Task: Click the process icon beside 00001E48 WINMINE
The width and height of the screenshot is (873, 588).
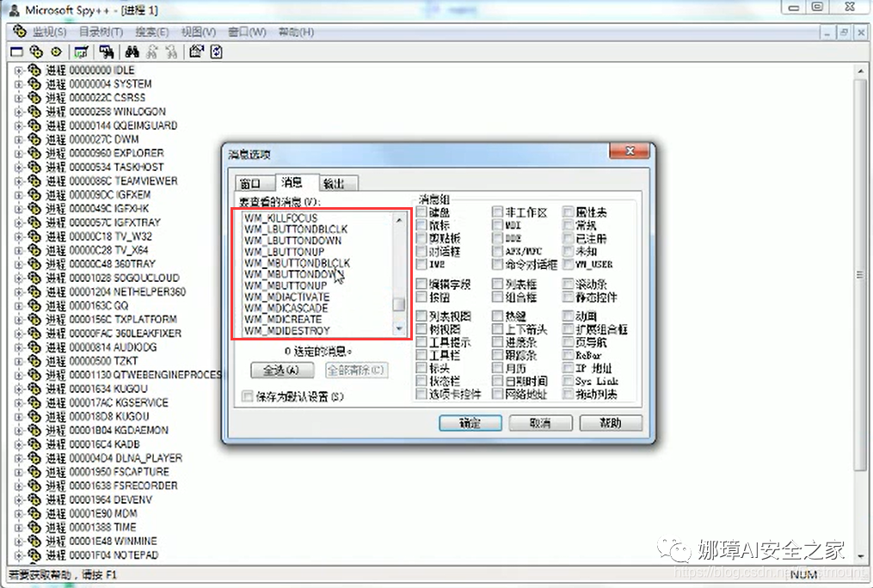Action: point(34,542)
